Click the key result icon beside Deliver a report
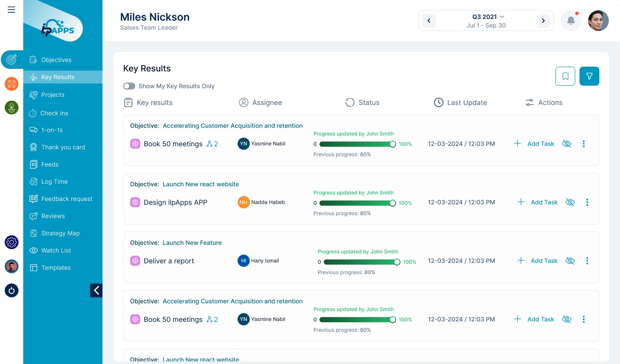620x364 pixels. 135,261
